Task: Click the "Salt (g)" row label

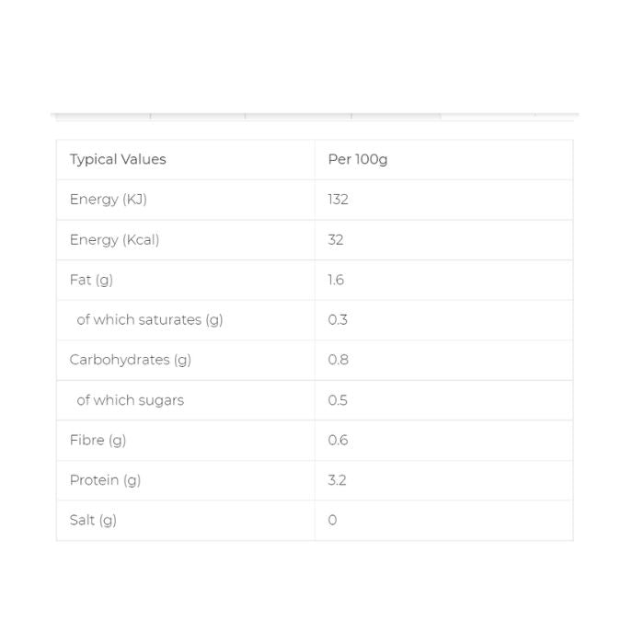Action: click(93, 520)
